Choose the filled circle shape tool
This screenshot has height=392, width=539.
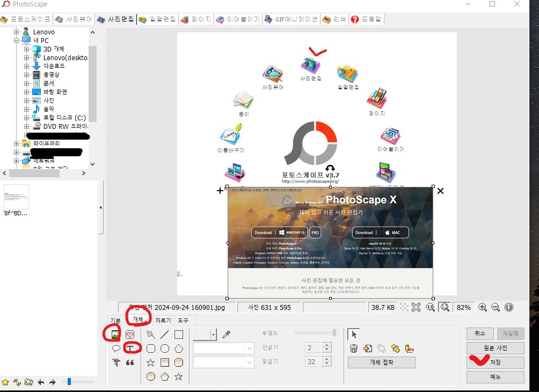point(150,376)
